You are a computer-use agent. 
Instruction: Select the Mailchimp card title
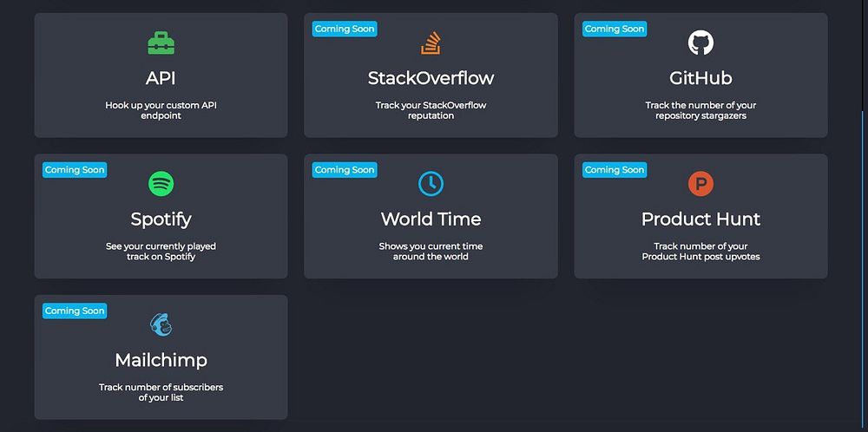click(x=161, y=361)
